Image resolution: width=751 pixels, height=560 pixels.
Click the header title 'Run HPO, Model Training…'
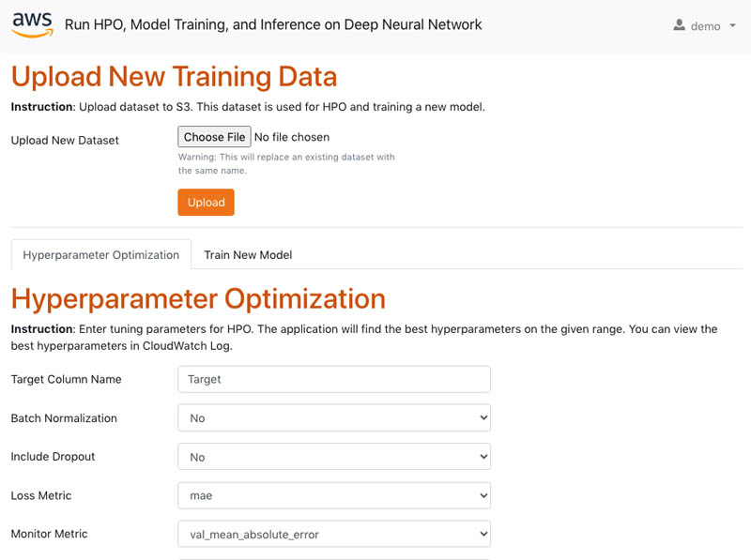pos(273,24)
